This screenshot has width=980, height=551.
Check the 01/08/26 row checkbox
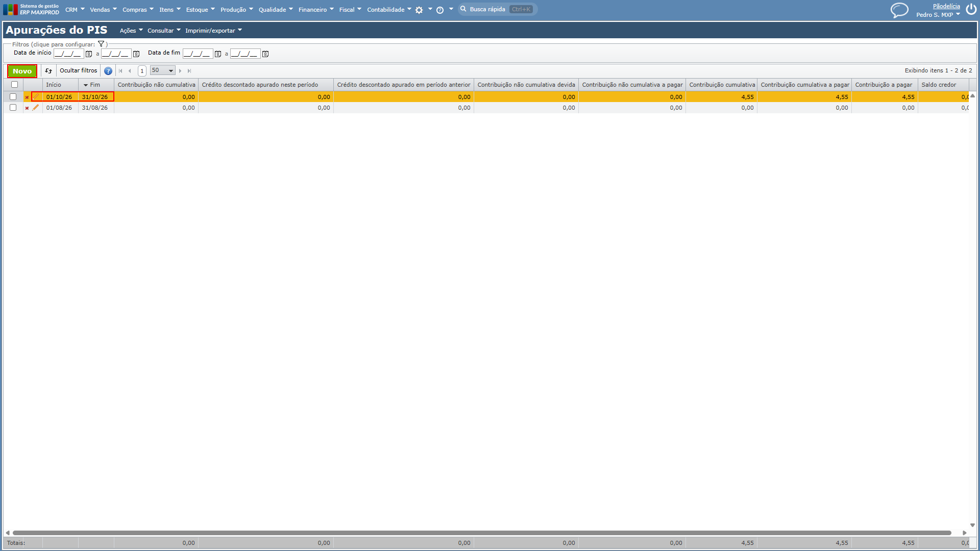pyautogui.click(x=13, y=108)
